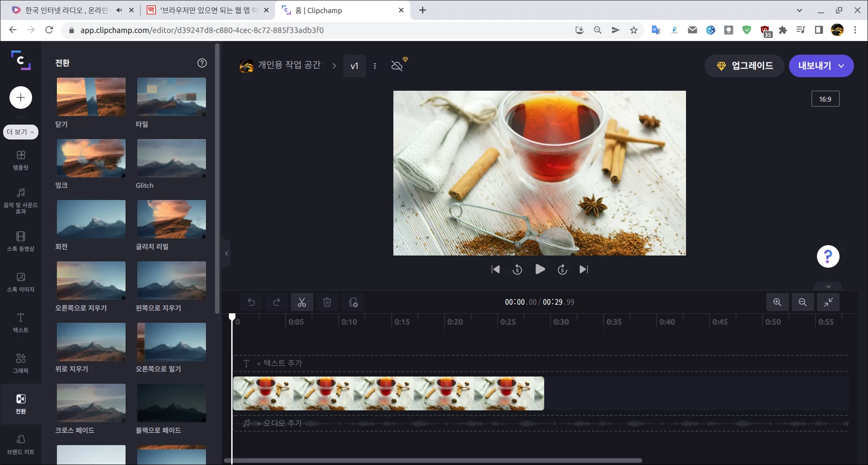Viewport: 868px width, 465px height.
Task: Click the 0:15 mark on the timeline ruler
Action: point(402,322)
